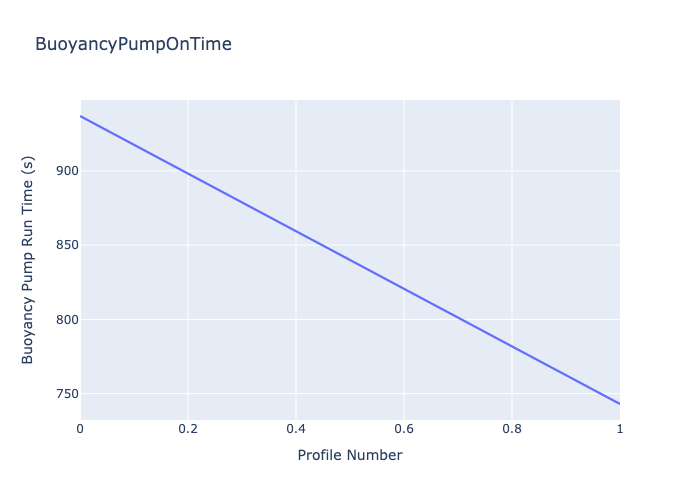Click the 0.8 x-axis tick label

[512, 429]
